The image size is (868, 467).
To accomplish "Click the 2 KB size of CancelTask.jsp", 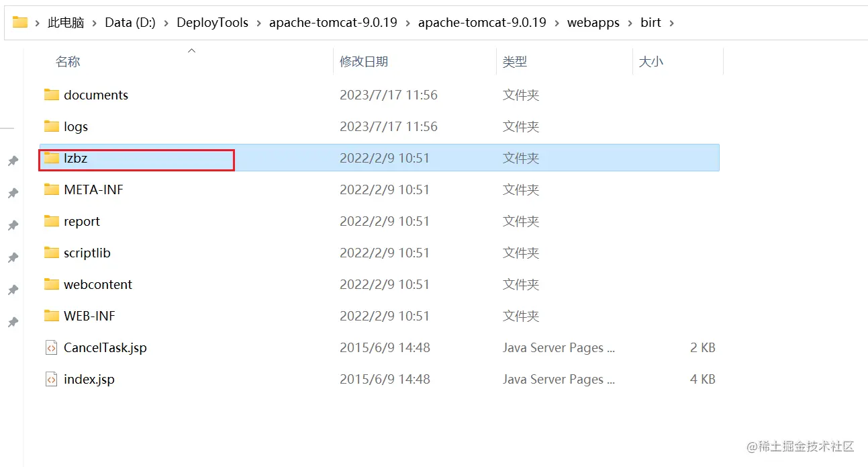I will click(x=702, y=347).
